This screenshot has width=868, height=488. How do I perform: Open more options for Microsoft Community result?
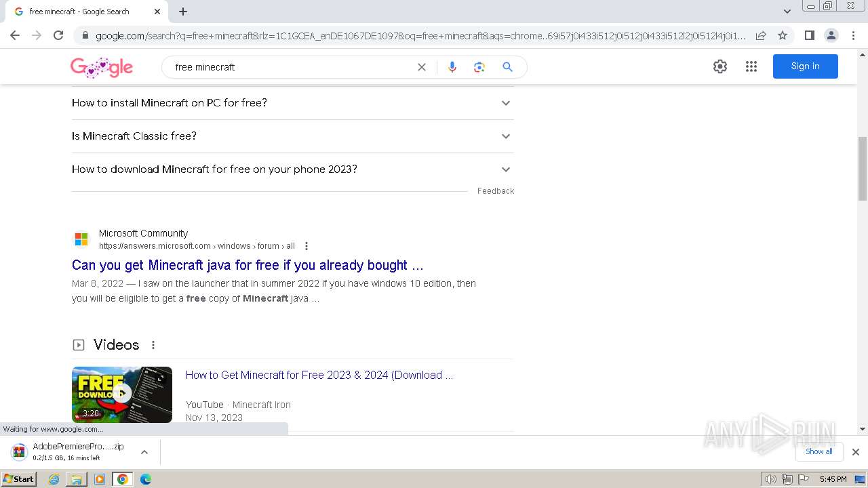[x=307, y=246]
